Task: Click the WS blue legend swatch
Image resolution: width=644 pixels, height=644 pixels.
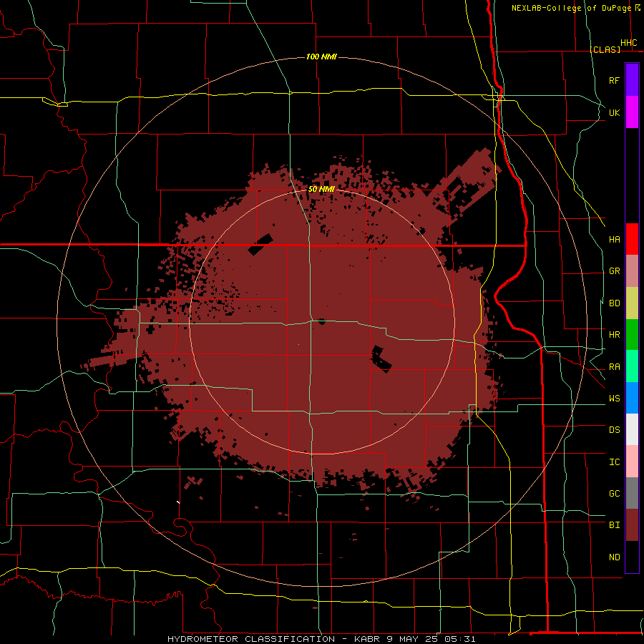Action: pyautogui.click(x=632, y=398)
